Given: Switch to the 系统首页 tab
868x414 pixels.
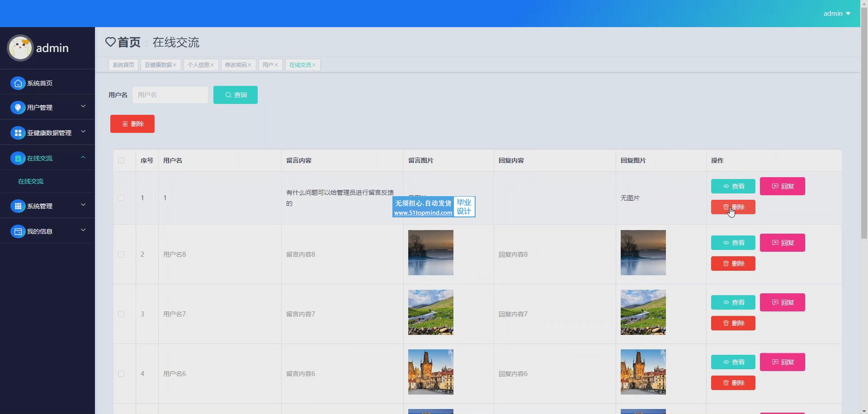Looking at the screenshot, I should coord(123,65).
